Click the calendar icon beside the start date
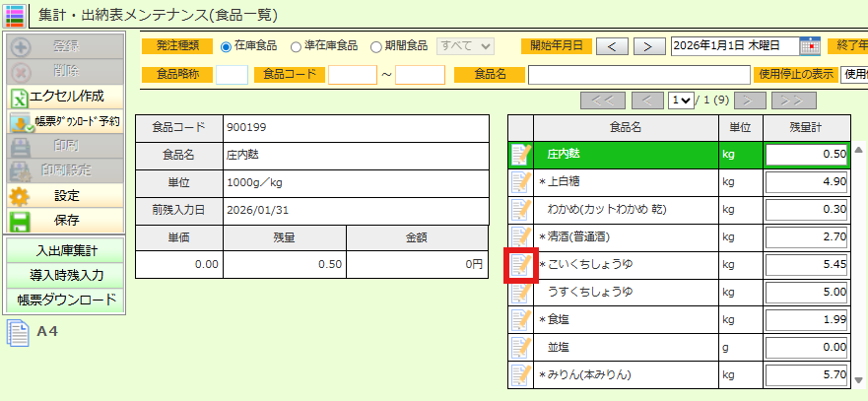 tap(809, 45)
